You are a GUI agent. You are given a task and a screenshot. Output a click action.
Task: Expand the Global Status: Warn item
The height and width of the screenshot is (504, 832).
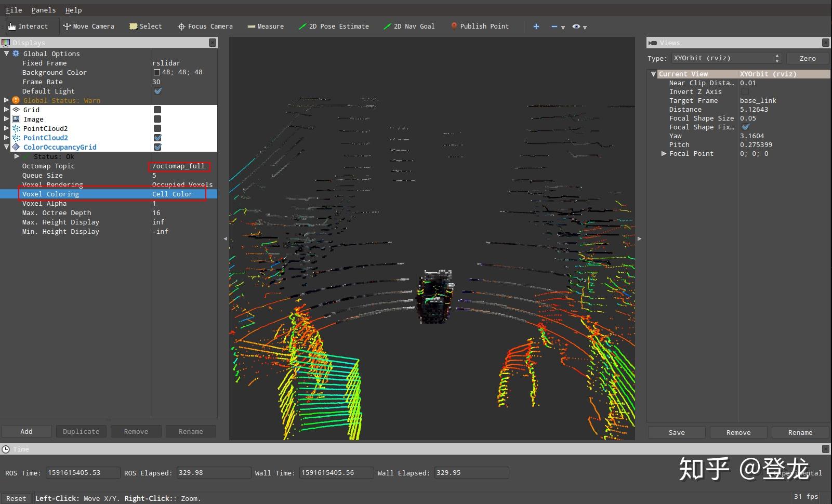pyautogui.click(x=6, y=100)
